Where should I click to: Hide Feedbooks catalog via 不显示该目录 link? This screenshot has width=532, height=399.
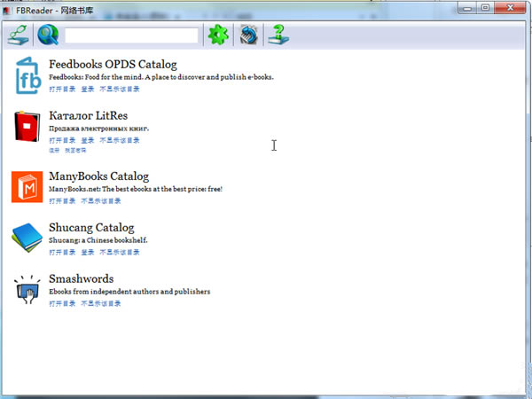click(x=120, y=89)
